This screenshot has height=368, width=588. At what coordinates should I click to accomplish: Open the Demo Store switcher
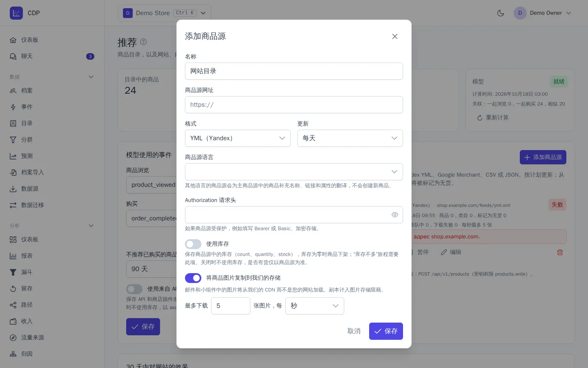coord(165,13)
